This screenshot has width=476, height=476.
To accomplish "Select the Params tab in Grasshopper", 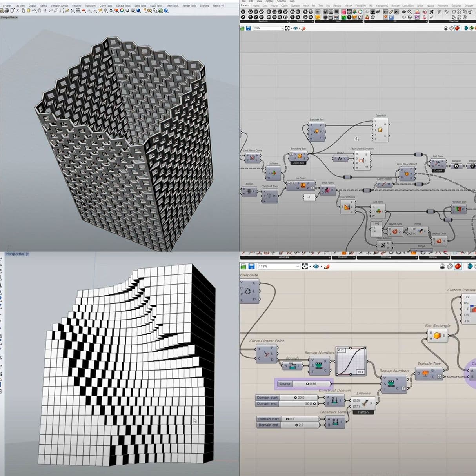I will tap(245, 5).
